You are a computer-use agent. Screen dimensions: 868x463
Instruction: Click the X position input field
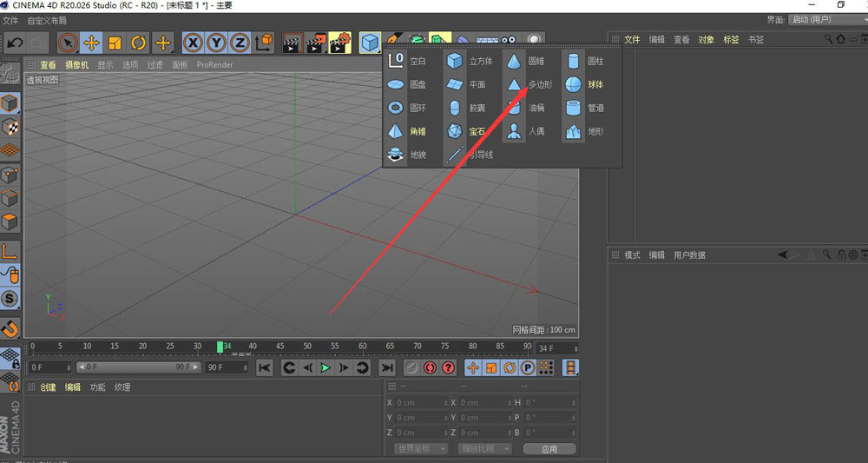421,403
